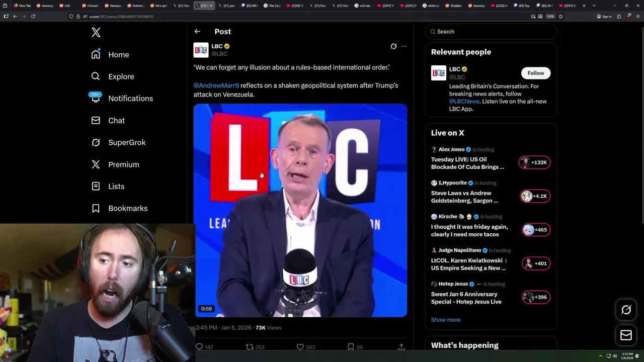644x362 pixels.
Task: Open Kirsche's 'need more tacos' live
Action: coord(469,230)
